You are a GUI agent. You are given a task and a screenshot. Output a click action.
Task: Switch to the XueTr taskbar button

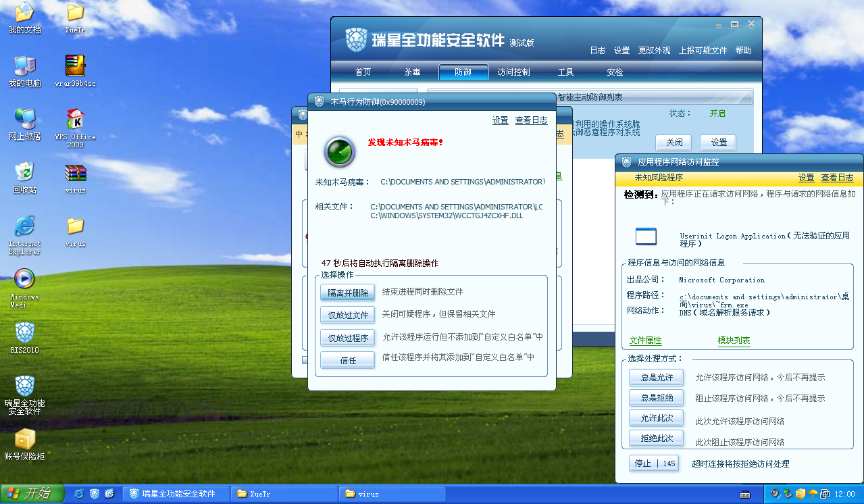click(x=284, y=494)
